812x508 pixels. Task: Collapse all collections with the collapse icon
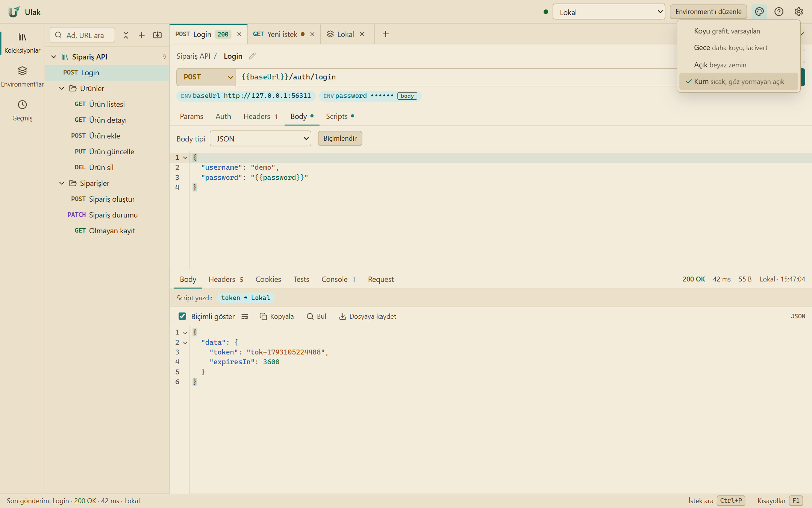(x=126, y=35)
